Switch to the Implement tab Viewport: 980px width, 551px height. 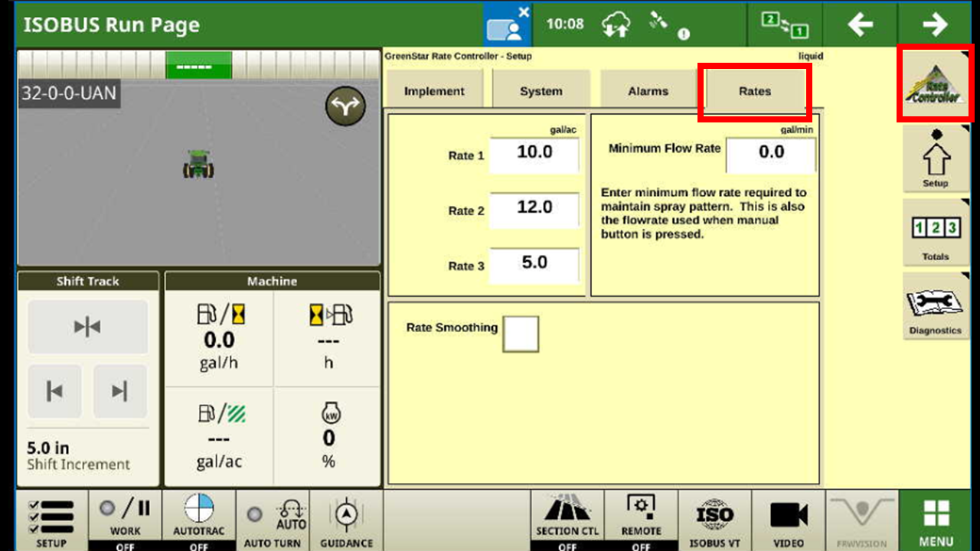(434, 90)
